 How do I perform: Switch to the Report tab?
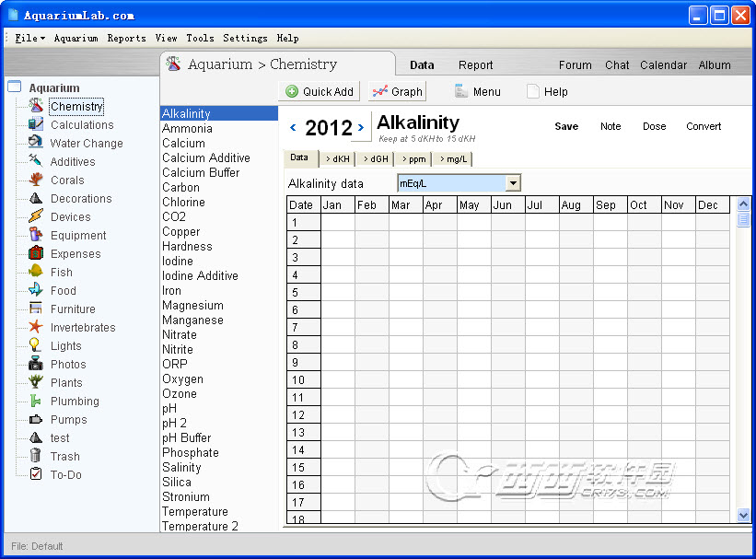[x=475, y=65]
